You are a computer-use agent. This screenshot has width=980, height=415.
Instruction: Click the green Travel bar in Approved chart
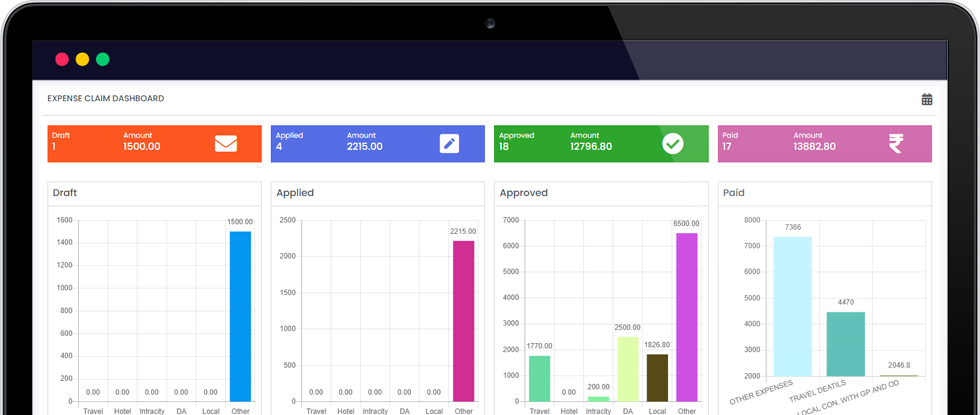point(539,378)
